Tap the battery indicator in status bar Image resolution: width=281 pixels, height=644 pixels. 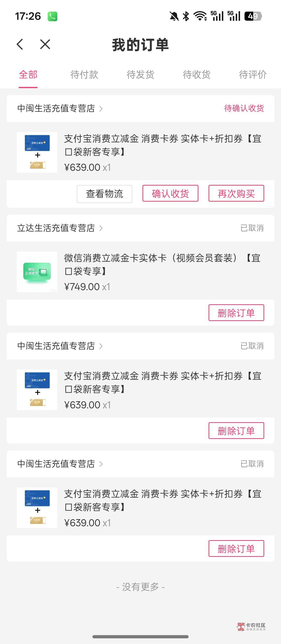point(253,16)
